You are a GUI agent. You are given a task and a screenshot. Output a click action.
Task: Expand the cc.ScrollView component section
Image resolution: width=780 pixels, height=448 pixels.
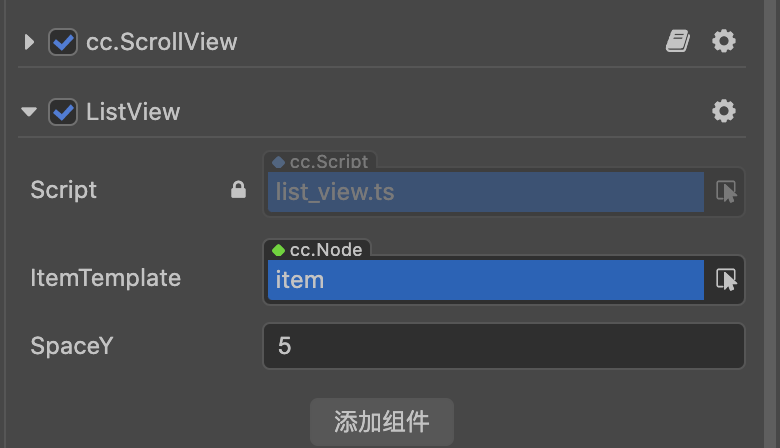pyautogui.click(x=29, y=42)
